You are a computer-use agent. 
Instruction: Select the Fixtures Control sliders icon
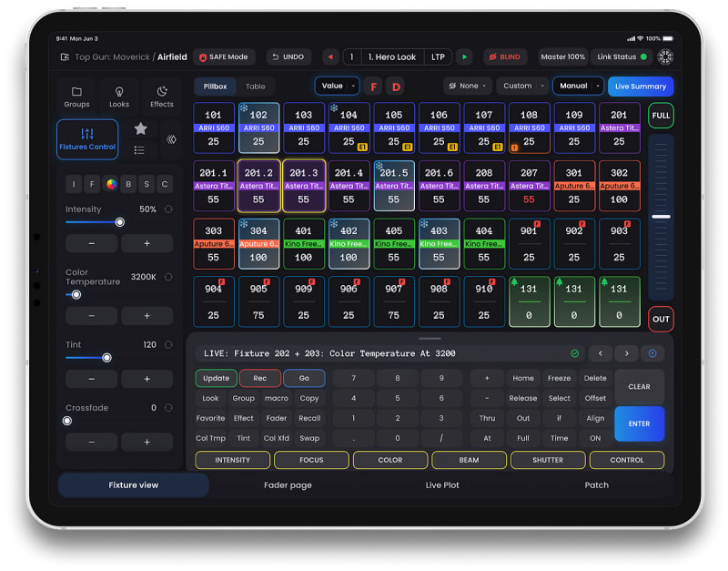pyautogui.click(x=87, y=138)
